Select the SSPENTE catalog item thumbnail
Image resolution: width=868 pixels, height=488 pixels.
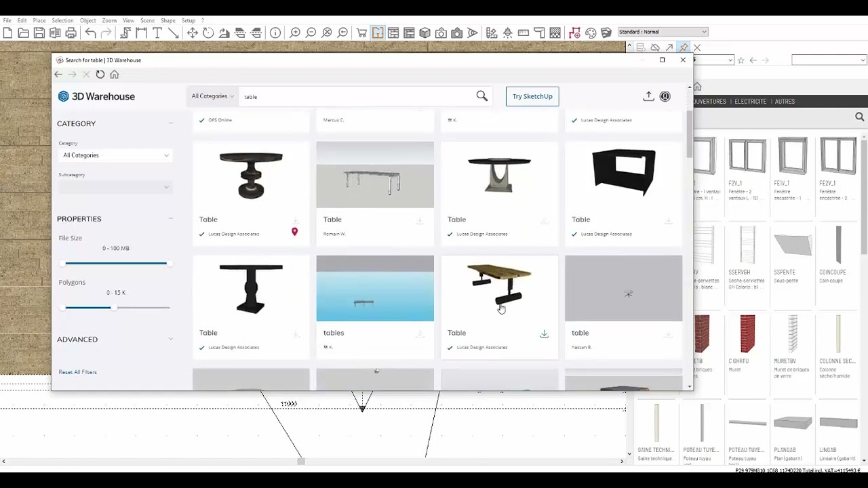(x=793, y=245)
